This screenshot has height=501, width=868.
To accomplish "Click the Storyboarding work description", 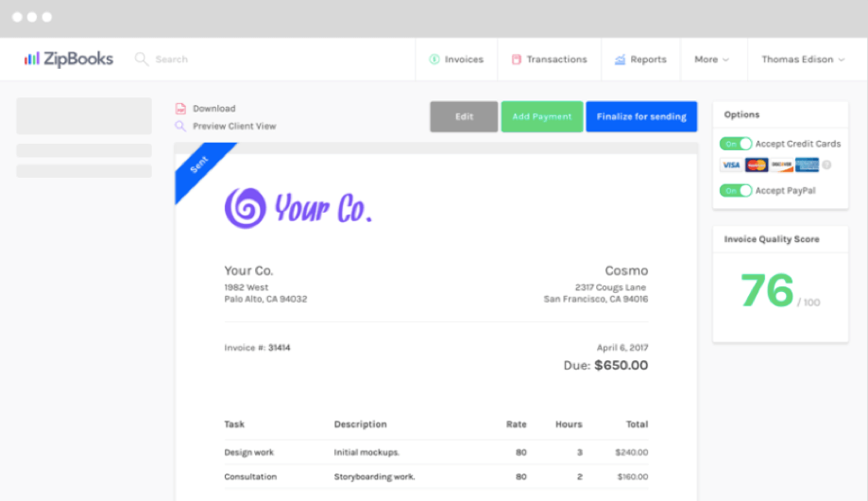I will pos(374,477).
